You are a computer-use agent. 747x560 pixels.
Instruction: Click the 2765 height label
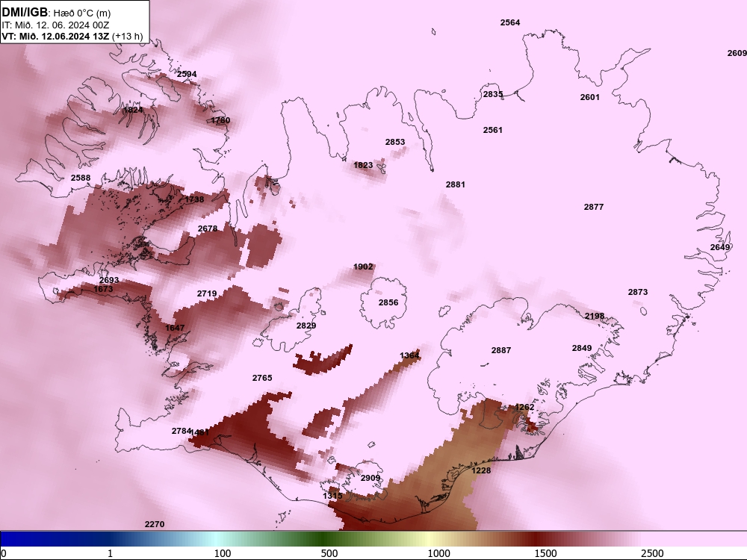(262, 378)
